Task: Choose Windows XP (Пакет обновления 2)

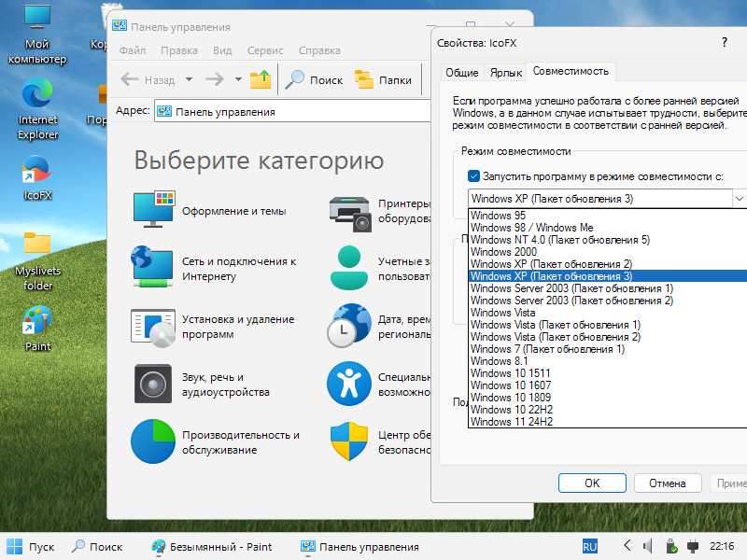Action: tap(608, 264)
